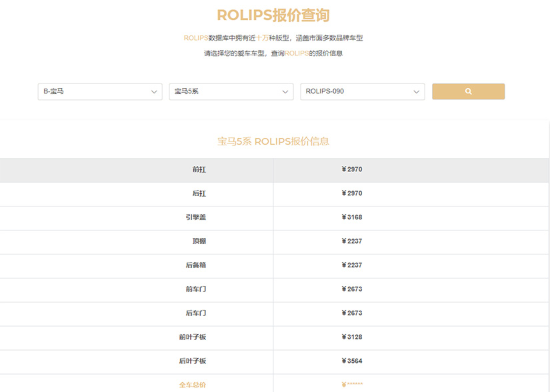Select the 前杠 row label
The width and height of the screenshot is (550, 392).
coord(199,169)
